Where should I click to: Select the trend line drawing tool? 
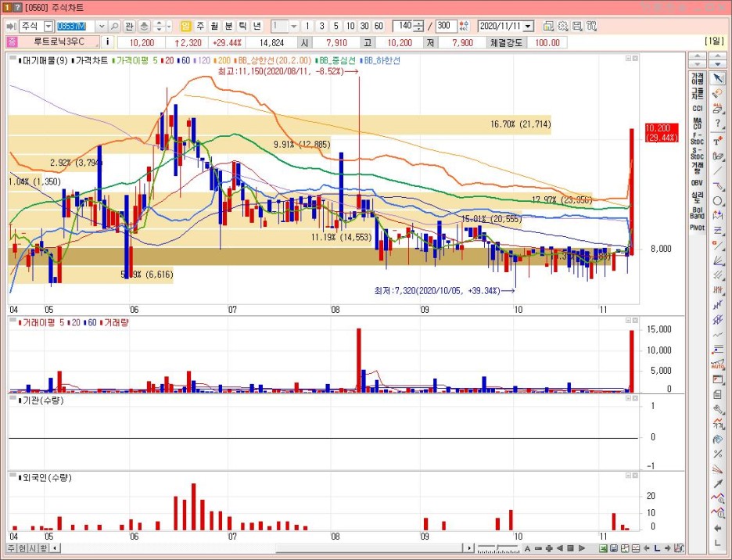[x=718, y=171]
